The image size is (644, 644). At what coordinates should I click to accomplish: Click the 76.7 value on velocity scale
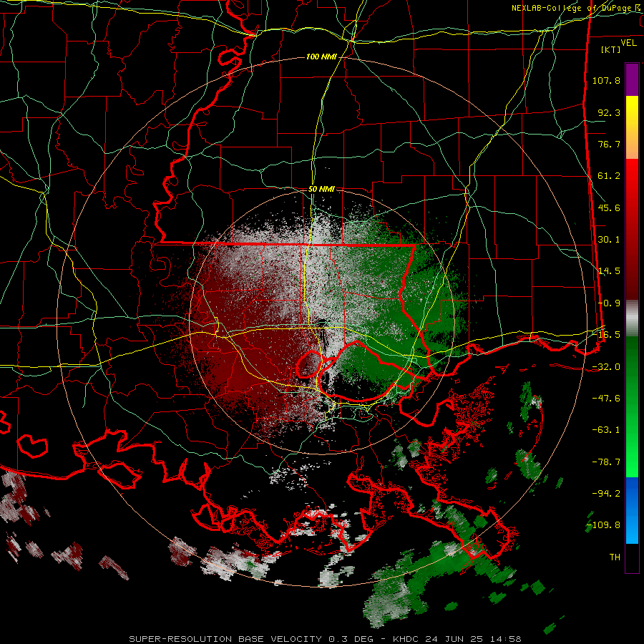(609, 144)
